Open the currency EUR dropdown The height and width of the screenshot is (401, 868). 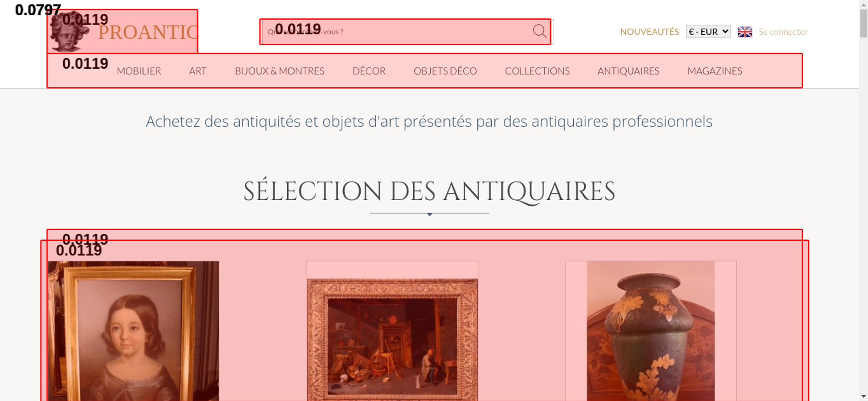708,32
